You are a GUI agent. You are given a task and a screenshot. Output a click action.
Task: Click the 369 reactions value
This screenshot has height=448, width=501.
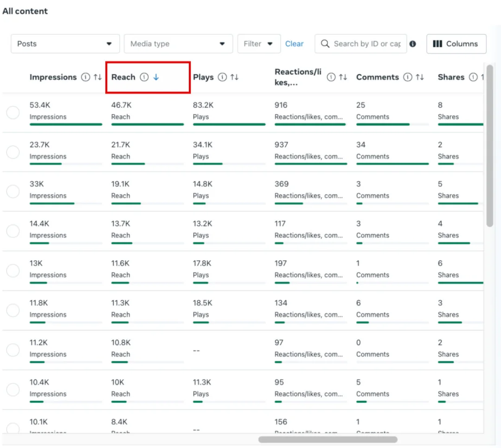pos(282,184)
